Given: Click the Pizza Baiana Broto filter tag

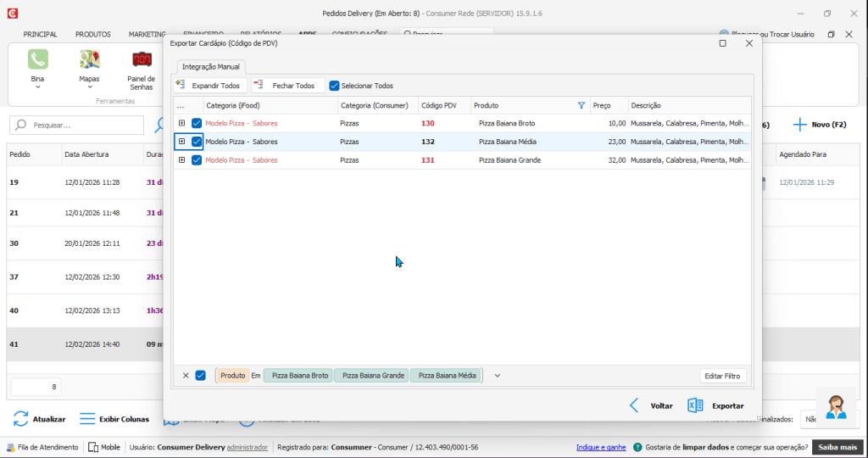Looking at the screenshot, I should tap(299, 376).
